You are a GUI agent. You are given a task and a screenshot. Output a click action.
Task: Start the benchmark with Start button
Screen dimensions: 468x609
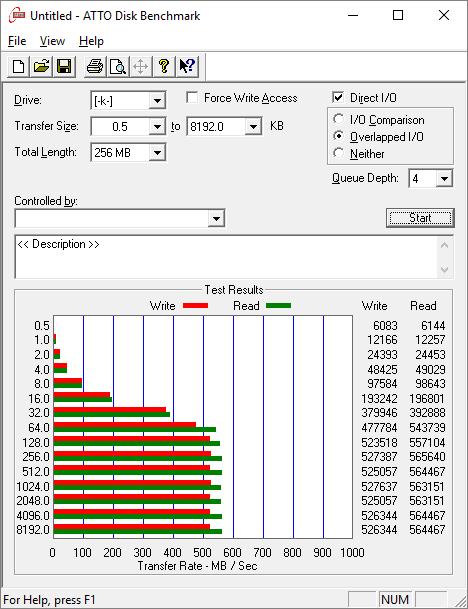click(x=420, y=218)
